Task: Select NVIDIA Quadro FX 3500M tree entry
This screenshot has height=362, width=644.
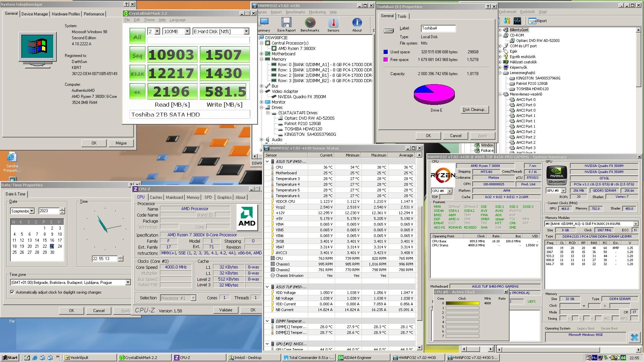Action: tap(302, 97)
